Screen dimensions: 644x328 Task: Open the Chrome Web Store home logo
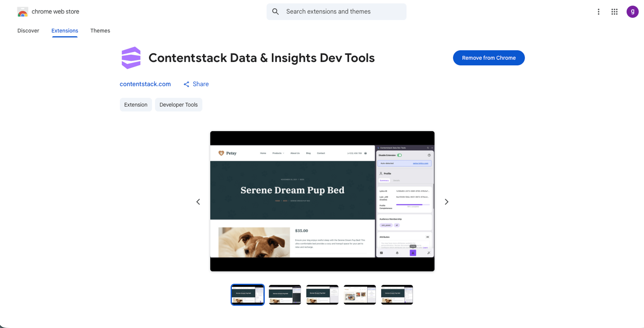22,12
